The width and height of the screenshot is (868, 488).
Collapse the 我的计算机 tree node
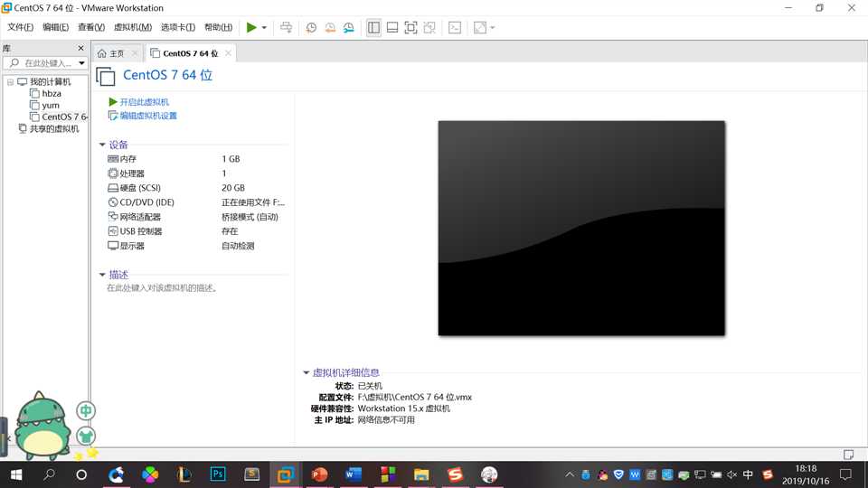pos(10,82)
